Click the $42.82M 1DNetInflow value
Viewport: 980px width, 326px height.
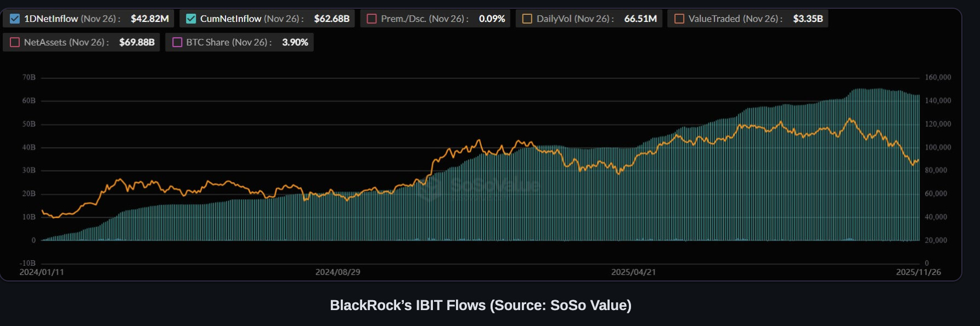(150, 19)
